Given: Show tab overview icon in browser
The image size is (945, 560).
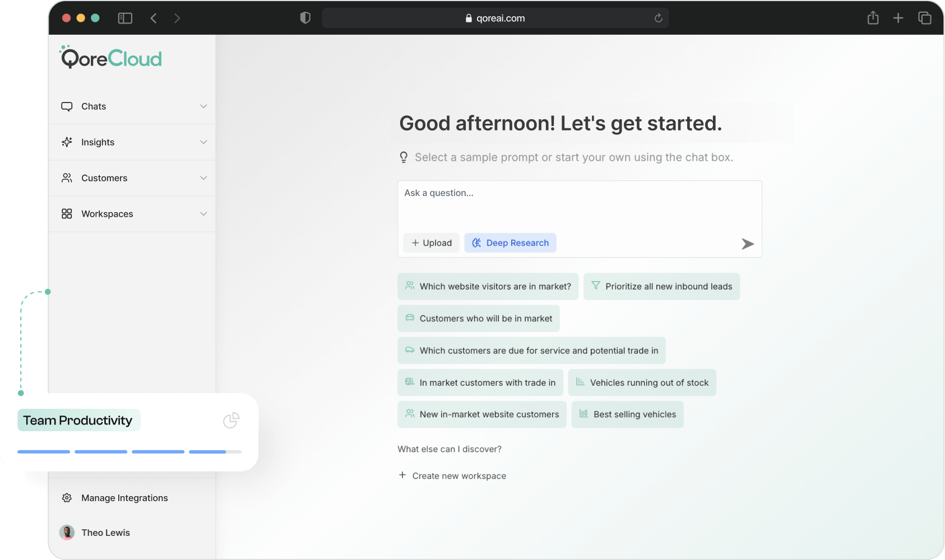Looking at the screenshot, I should 924,18.
